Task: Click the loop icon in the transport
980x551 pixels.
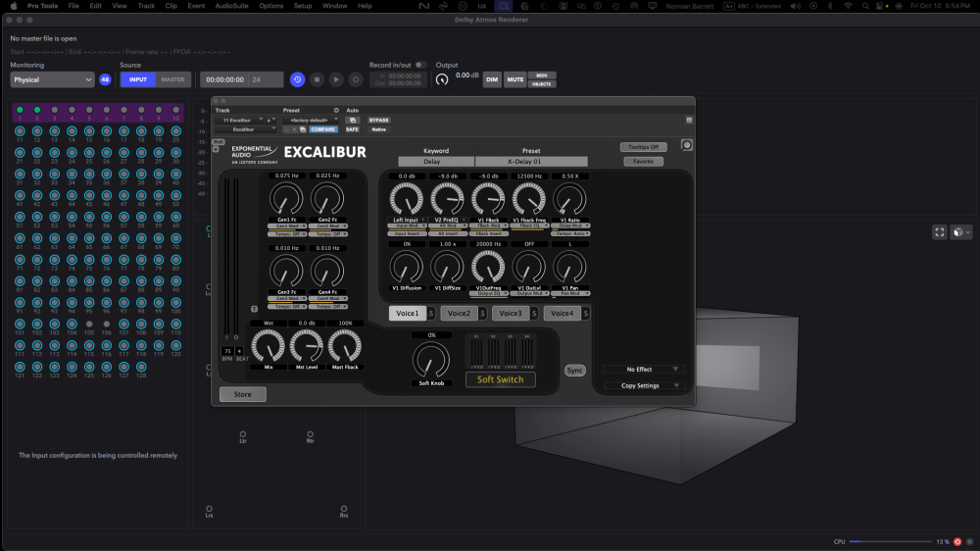Action: click(298, 79)
